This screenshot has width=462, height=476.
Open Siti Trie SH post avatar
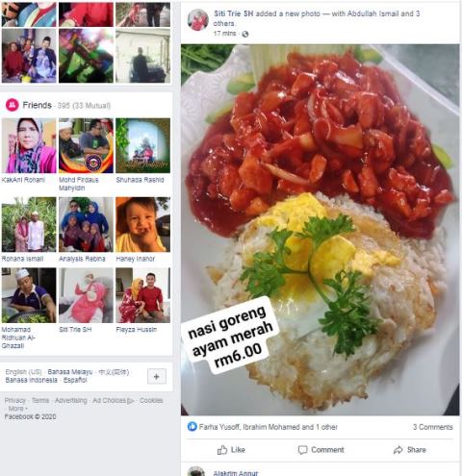198,19
